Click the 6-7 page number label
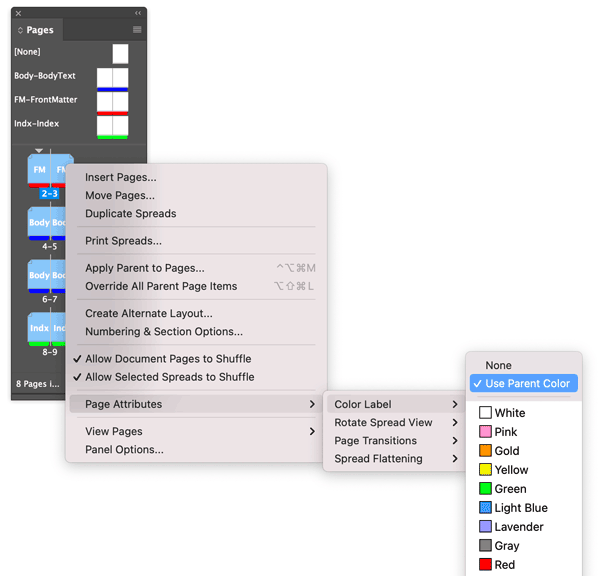The height and width of the screenshot is (576, 600). point(50,299)
